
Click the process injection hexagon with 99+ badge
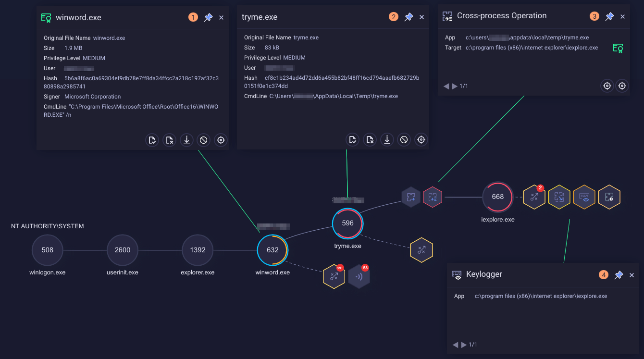coord(334,275)
